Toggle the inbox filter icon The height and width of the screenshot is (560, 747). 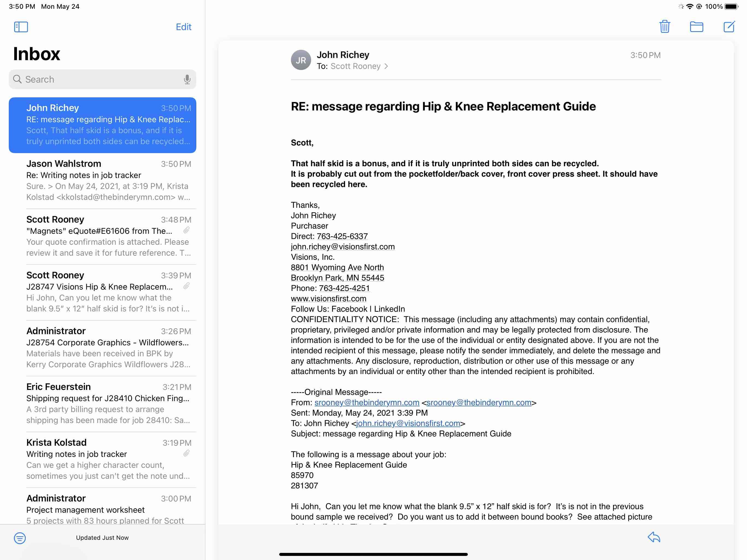[20, 538]
